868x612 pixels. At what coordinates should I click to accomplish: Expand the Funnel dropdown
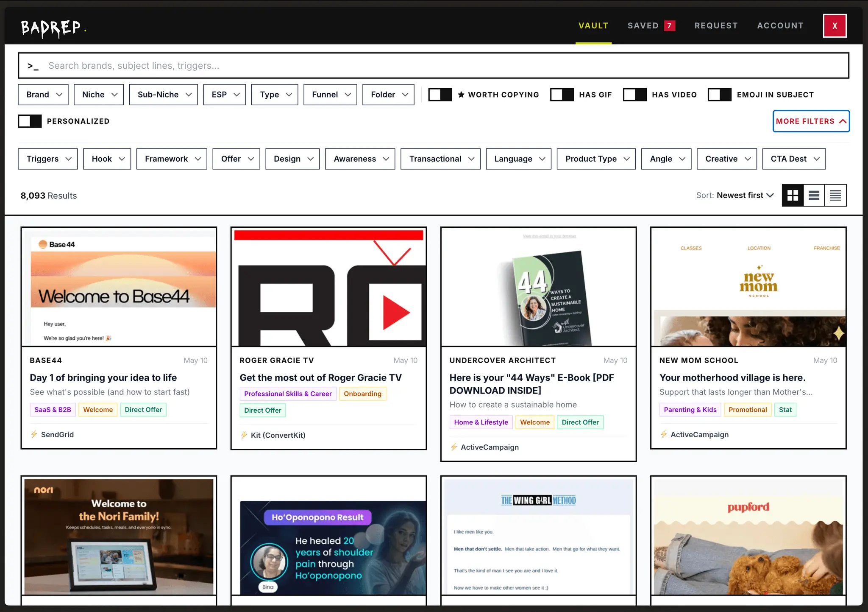coord(330,95)
